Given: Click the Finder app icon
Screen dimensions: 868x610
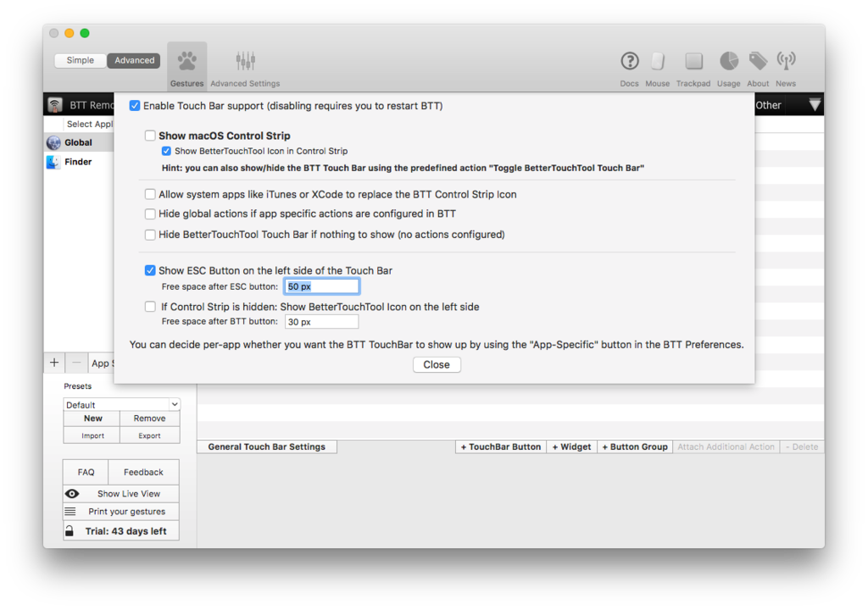Looking at the screenshot, I should [53, 162].
